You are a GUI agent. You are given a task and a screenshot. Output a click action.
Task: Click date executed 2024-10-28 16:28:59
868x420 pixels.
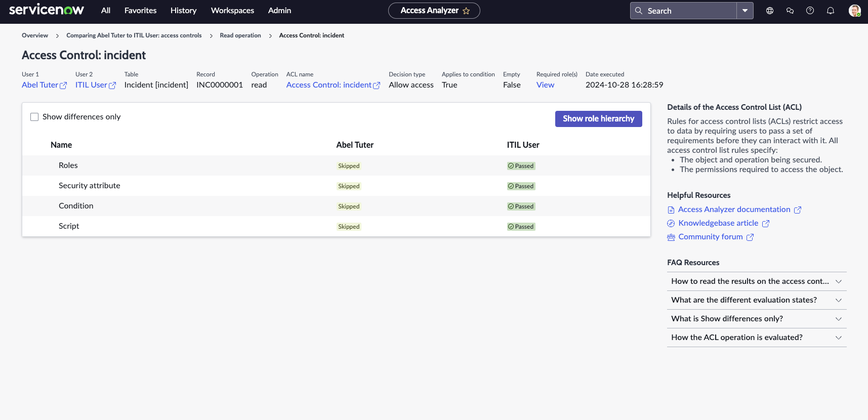pyautogui.click(x=625, y=85)
